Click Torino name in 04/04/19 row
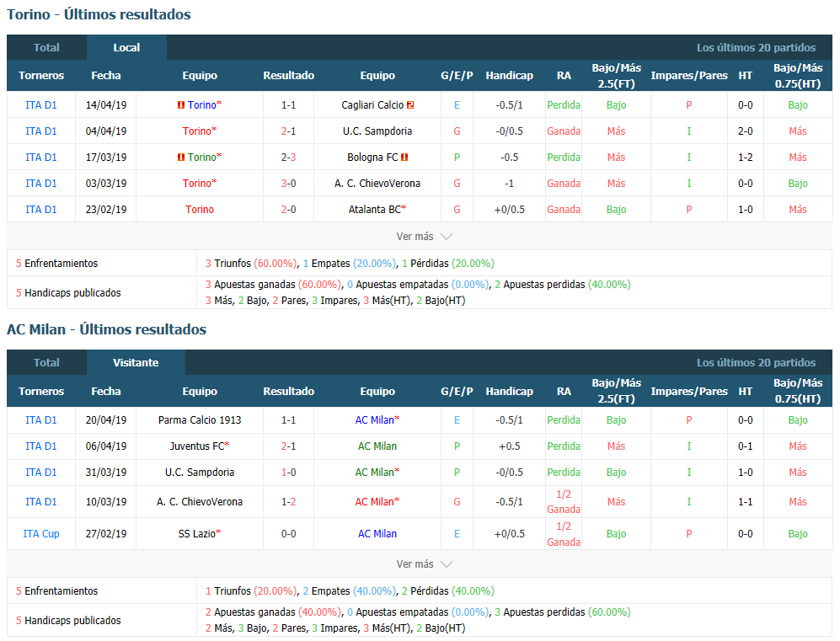Screen dimensions: 840x641 196,131
